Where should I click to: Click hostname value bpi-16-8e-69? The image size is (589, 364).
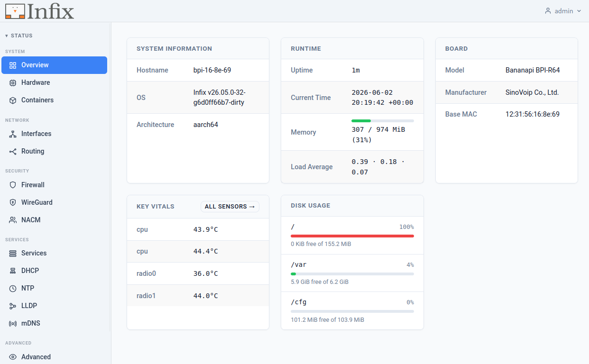pos(212,70)
